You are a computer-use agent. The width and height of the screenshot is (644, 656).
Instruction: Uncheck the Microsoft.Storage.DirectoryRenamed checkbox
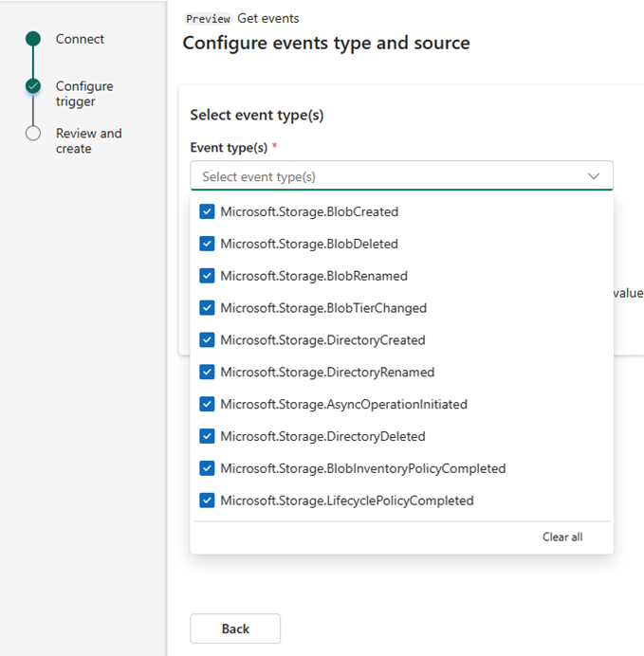tap(207, 373)
